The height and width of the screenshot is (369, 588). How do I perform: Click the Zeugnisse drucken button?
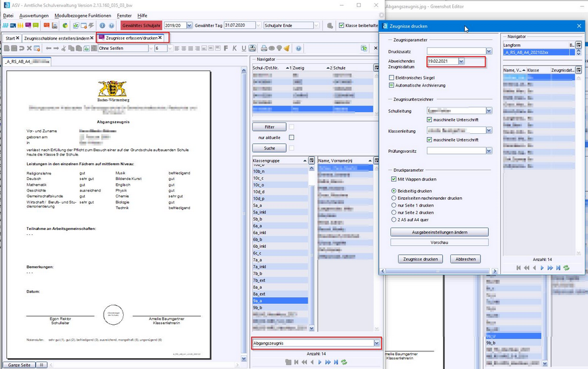pos(420,259)
